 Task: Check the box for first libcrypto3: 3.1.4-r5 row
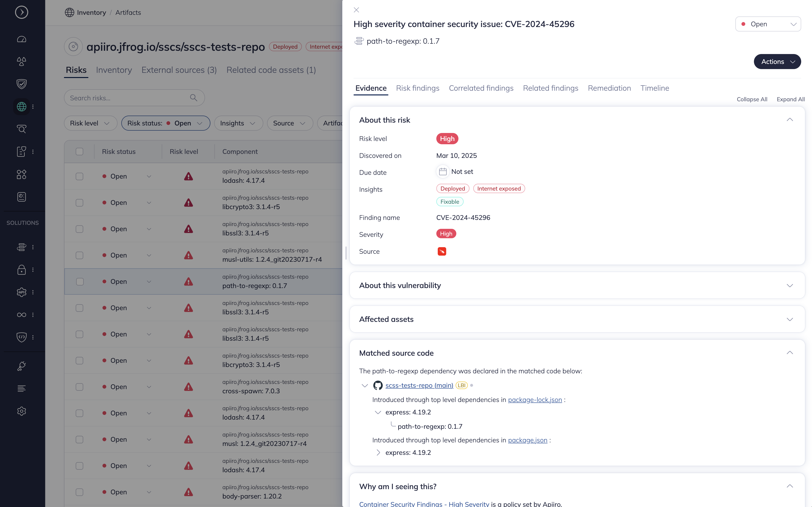(x=79, y=203)
